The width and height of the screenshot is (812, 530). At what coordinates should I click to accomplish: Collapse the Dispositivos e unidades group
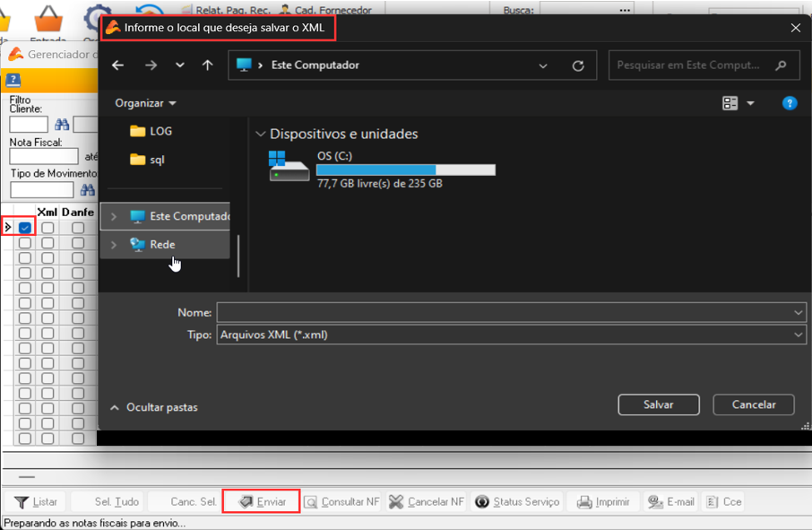(260, 135)
